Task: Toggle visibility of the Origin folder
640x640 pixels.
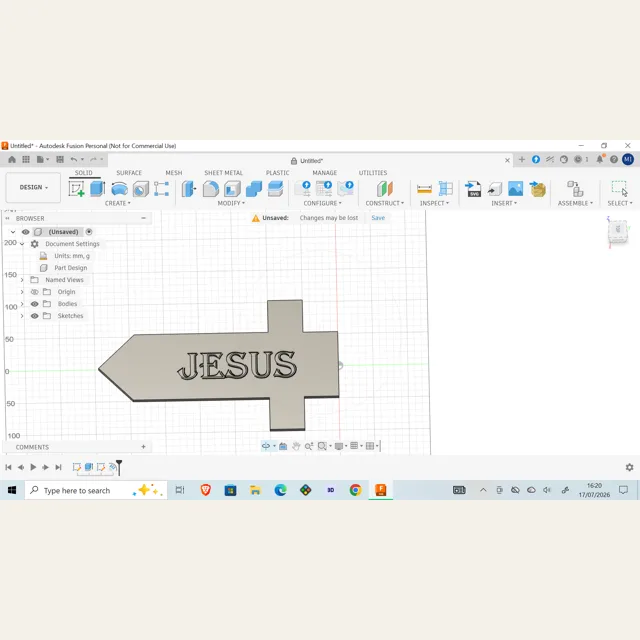Action: [35, 292]
